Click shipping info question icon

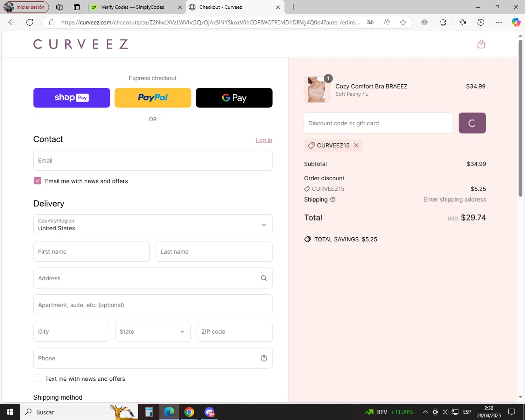[333, 199]
